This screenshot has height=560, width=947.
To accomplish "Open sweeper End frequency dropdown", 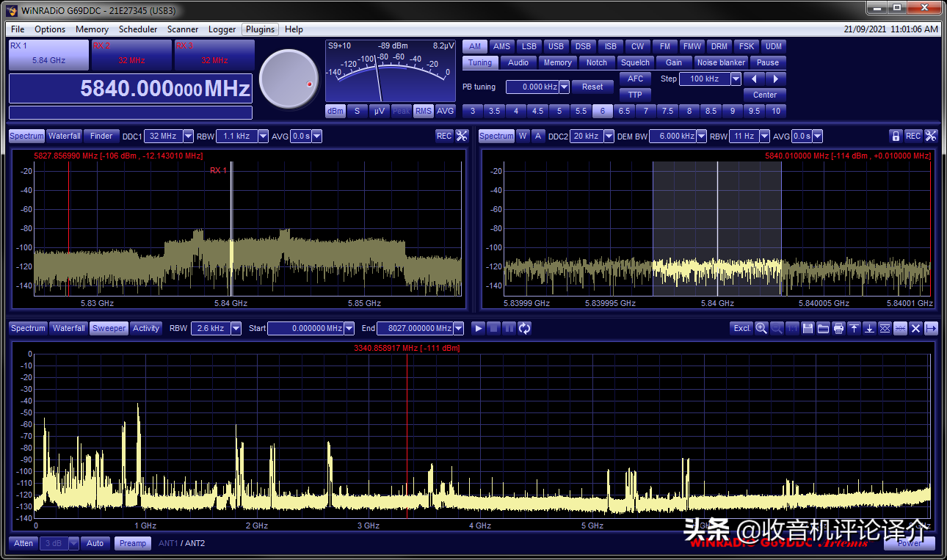I will pos(458,328).
